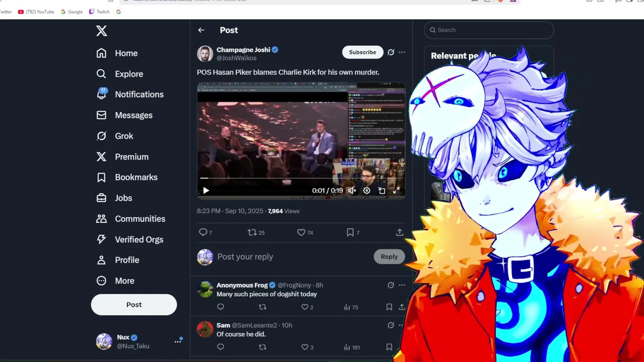Click the video progress bar
Image resolution: width=644 pixels, height=362 pixels.
[x=301, y=178]
